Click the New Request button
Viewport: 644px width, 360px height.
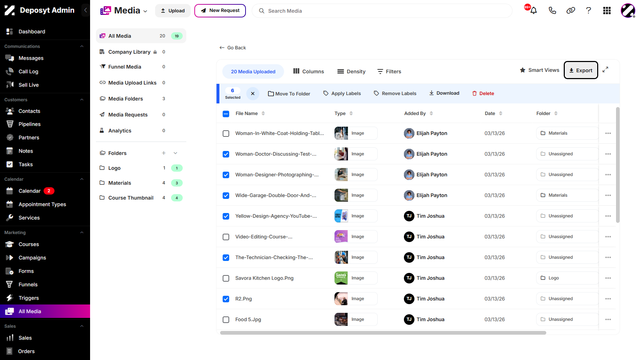220,11
